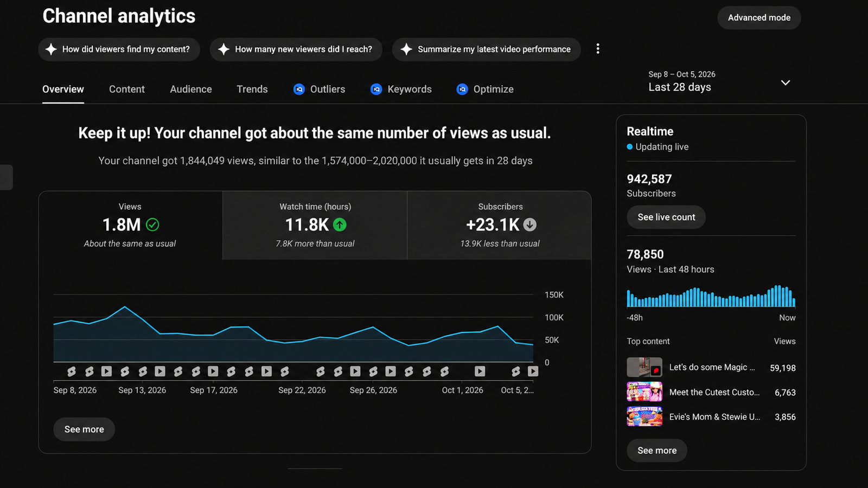
Task: Click the vidIQ icon beside Optimize
Action: click(x=462, y=89)
